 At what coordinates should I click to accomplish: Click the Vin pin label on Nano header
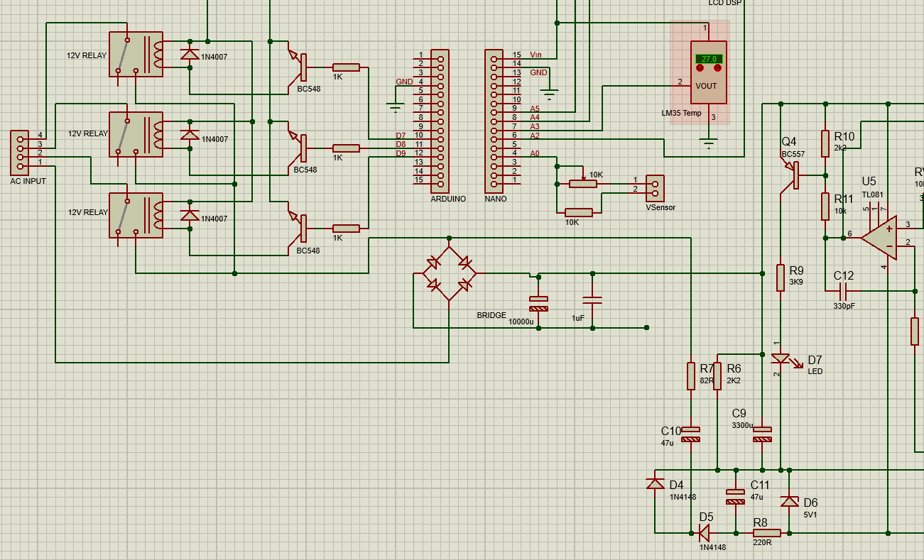point(536,55)
